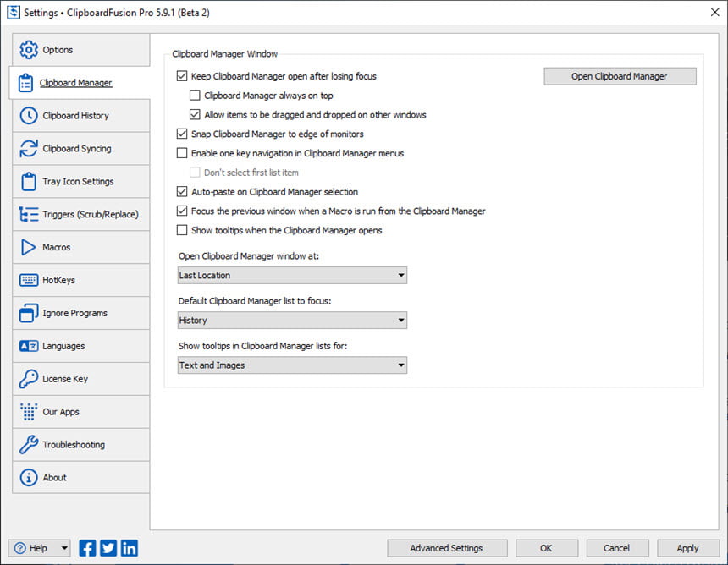This screenshot has width=728, height=565.
Task: Click the License Key key icon
Action: point(28,379)
